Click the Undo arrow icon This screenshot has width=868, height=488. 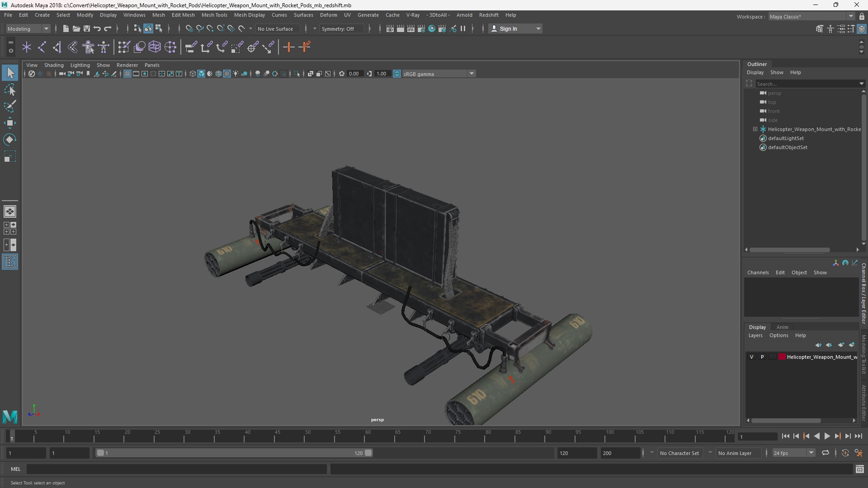coord(97,28)
